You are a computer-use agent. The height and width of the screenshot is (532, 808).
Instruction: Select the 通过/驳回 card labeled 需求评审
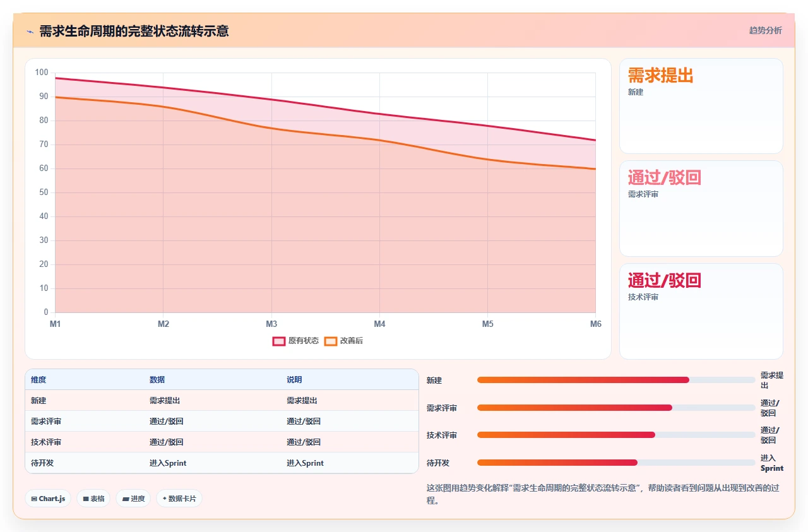pyautogui.click(x=701, y=208)
